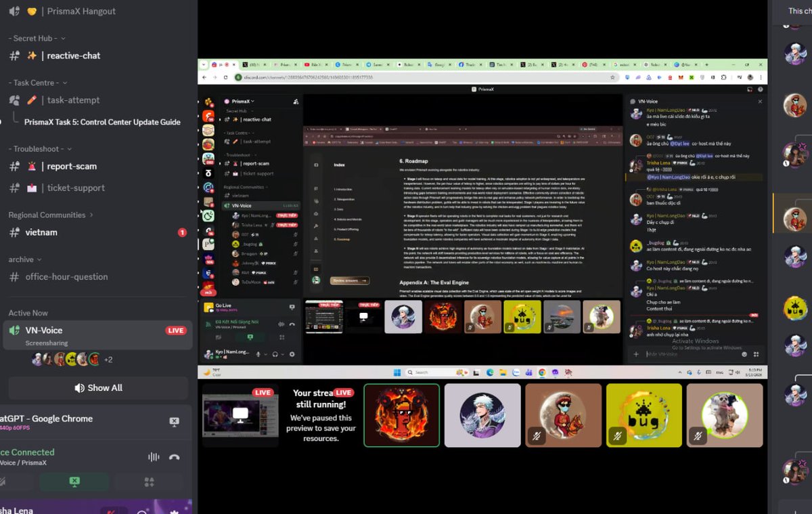Click the red 'F' server icon in stream

208,116
